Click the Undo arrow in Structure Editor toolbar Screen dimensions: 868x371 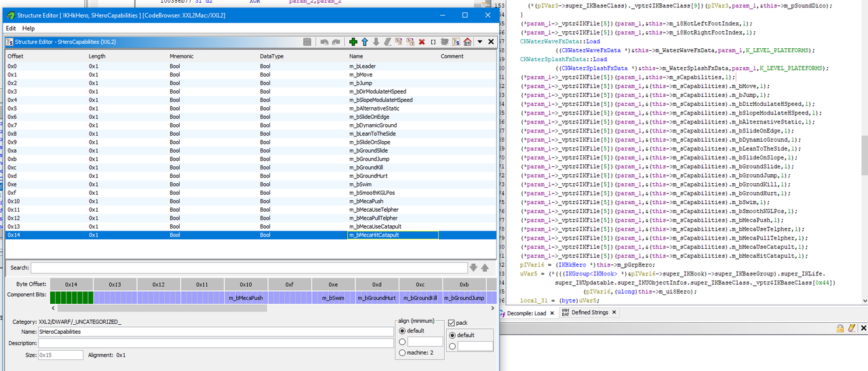click(x=325, y=42)
